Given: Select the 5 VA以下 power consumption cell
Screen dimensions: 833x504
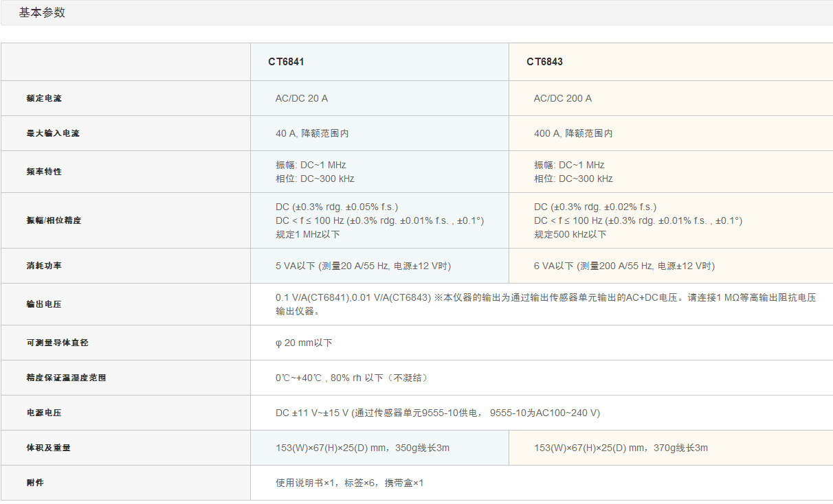Looking at the screenshot, I should [x=363, y=266].
